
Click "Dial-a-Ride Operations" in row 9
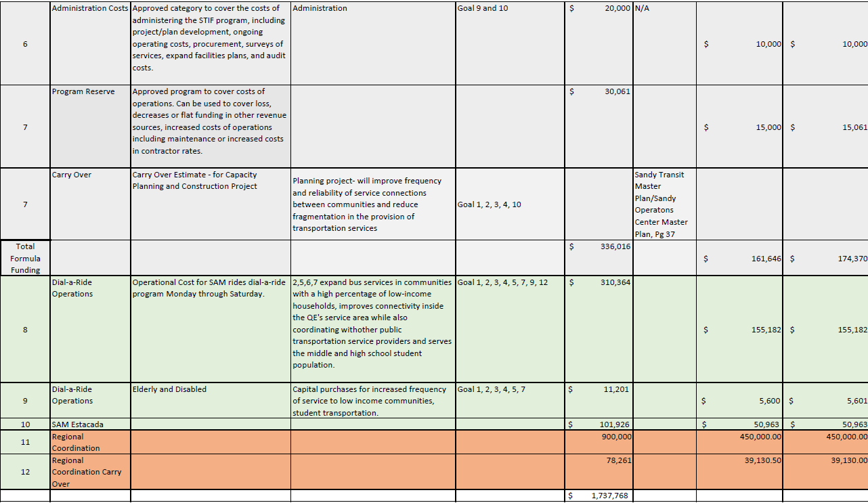(90, 400)
